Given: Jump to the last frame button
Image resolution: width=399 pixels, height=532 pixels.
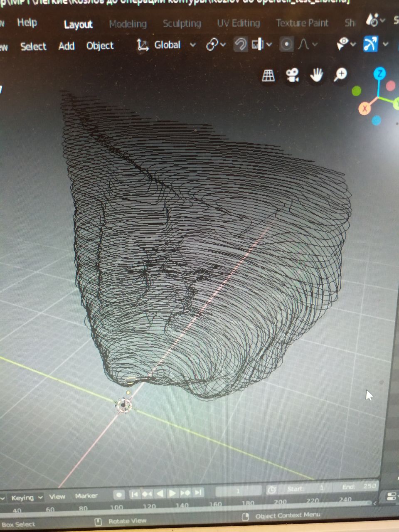Looking at the screenshot, I should point(199,493).
